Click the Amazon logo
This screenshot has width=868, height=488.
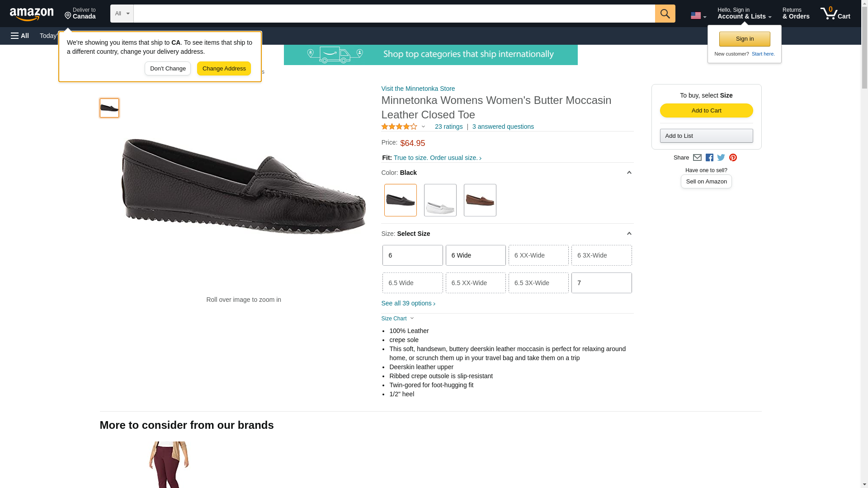pyautogui.click(x=32, y=14)
